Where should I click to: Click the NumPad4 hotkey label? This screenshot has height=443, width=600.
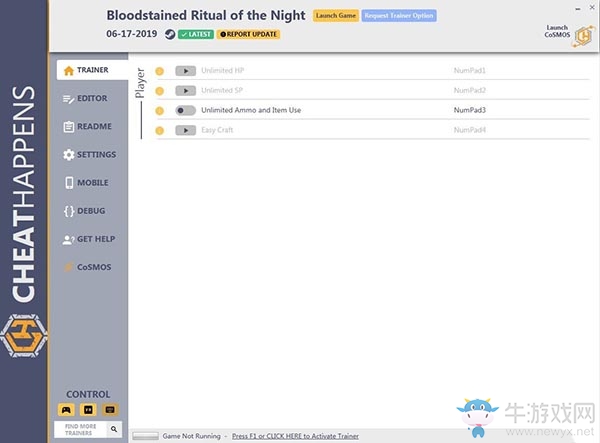click(x=470, y=130)
